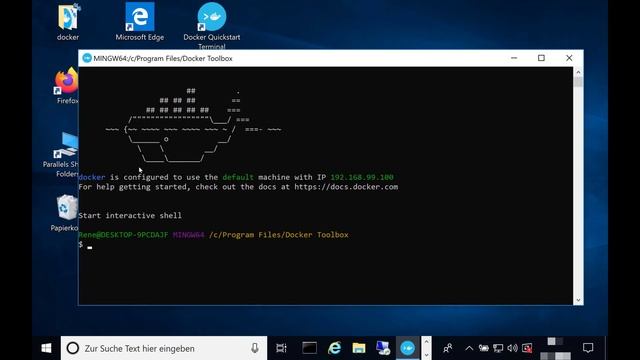Select the Docker terminal taskbar button
This screenshot has height=360, width=640.
(407, 348)
